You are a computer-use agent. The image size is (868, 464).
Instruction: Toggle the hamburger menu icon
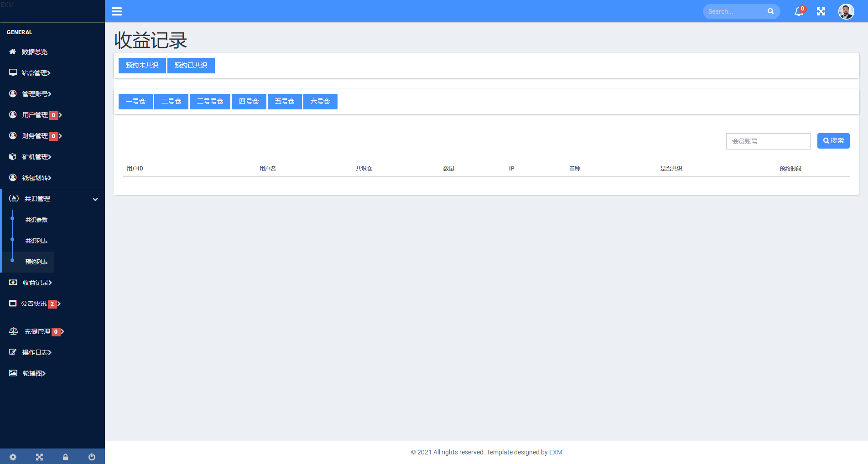(x=117, y=11)
